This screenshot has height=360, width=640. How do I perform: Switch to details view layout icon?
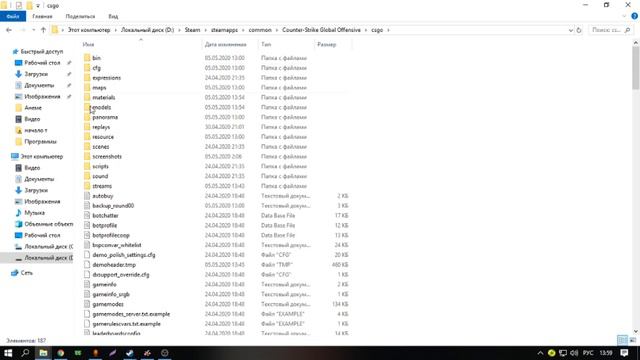coord(622,340)
